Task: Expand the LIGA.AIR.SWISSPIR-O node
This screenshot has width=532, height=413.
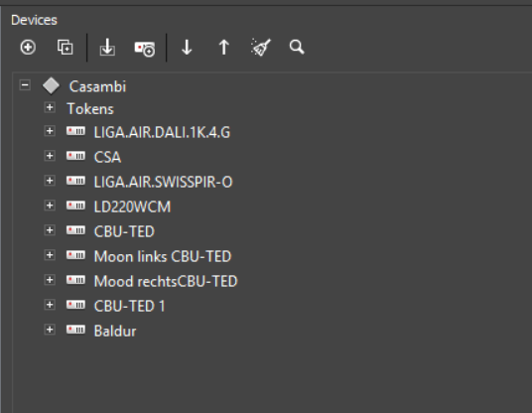Action: 50,181
